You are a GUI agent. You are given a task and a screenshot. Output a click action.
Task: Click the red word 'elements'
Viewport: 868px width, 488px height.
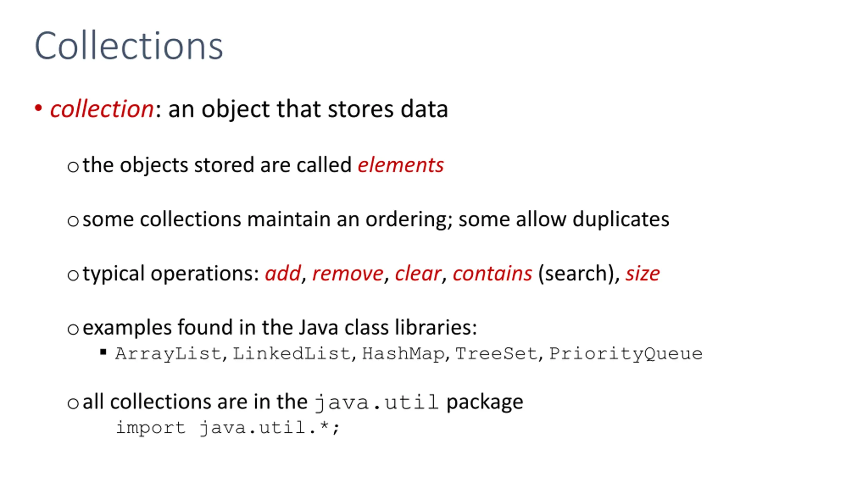click(400, 165)
